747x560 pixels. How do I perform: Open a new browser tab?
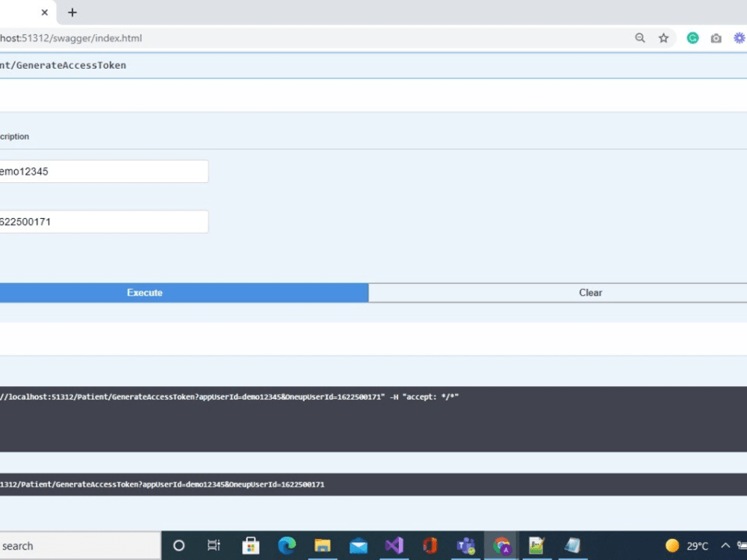click(x=72, y=12)
